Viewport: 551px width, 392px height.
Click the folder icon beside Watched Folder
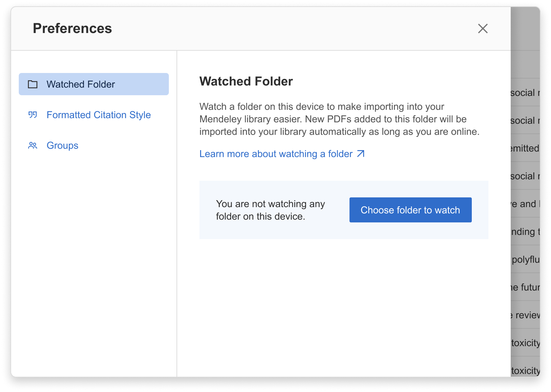(x=33, y=84)
